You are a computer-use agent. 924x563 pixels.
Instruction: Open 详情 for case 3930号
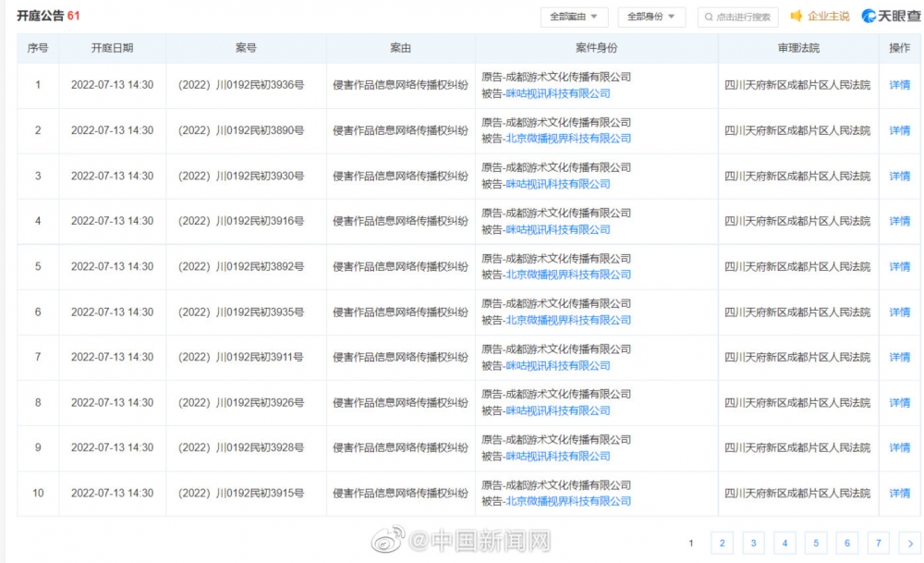[x=899, y=176]
